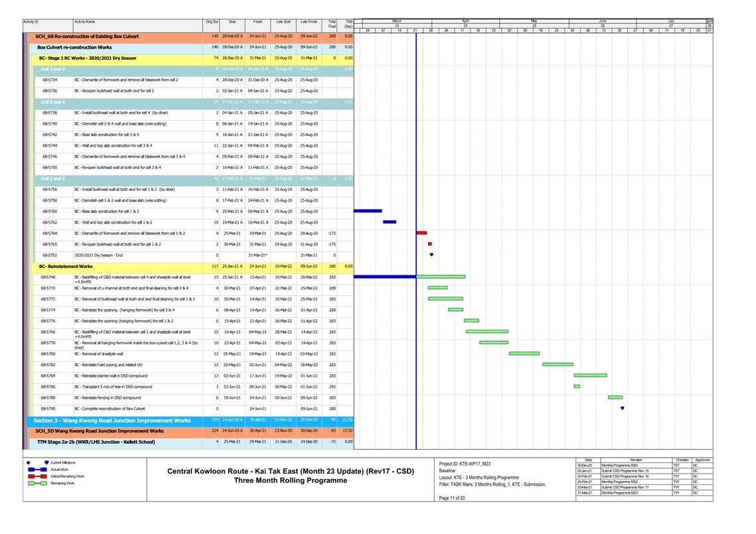
Task: Select the blue actual bar for 6B-5762
Action: coord(390,222)
